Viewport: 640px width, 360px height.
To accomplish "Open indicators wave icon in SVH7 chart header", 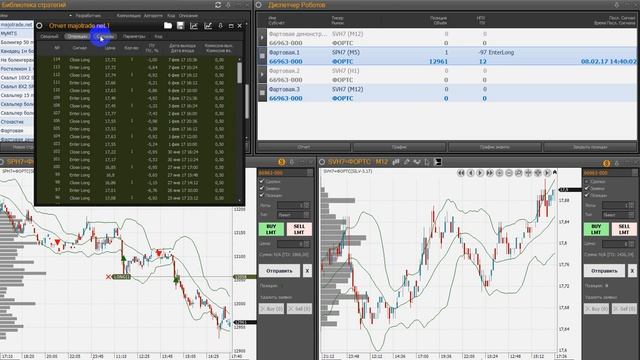I will pyautogui.click(x=417, y=162).
